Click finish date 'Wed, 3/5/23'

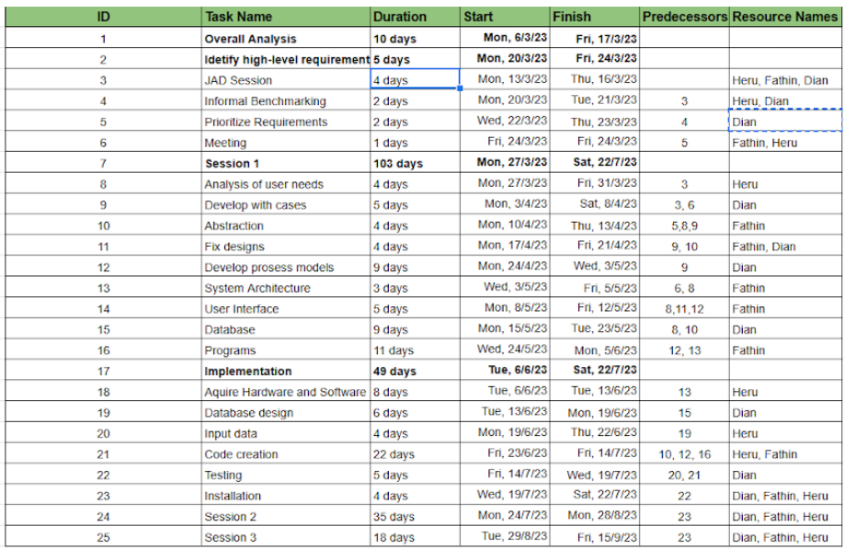[595, 267]
